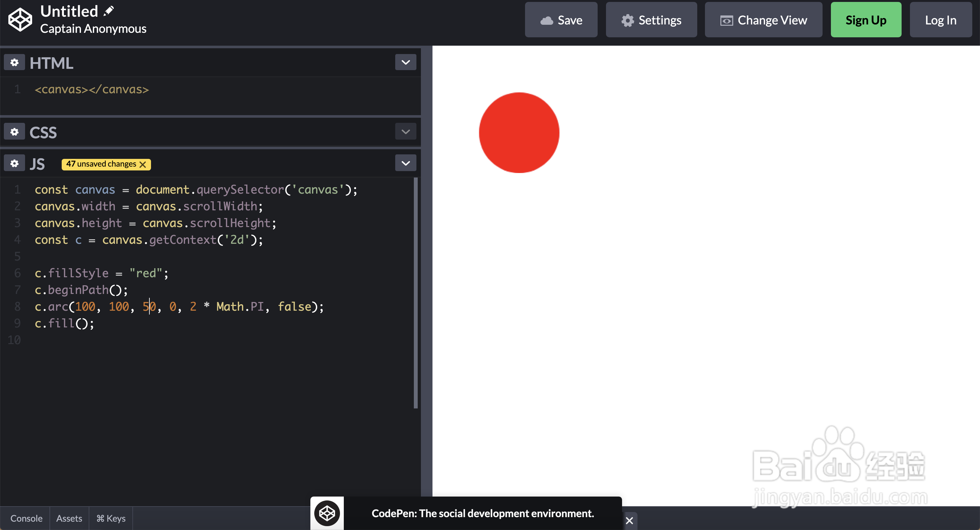Open HTML editor settings gear

click(x=14, y=62)
